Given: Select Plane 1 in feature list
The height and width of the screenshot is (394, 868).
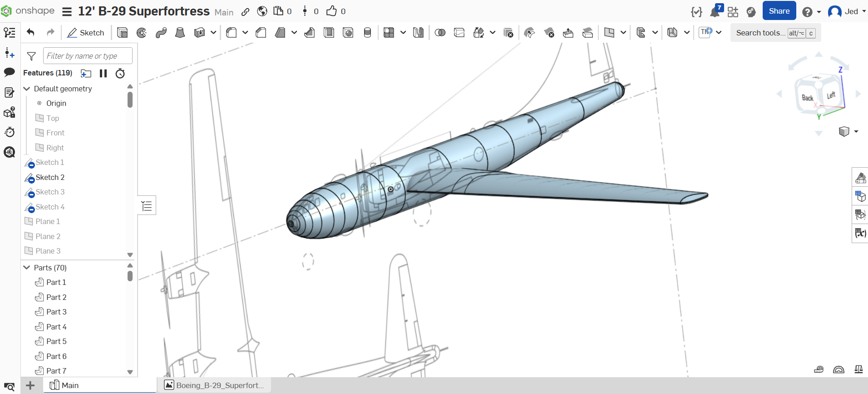Looking at the screenshot, I should tap(48, 221).
